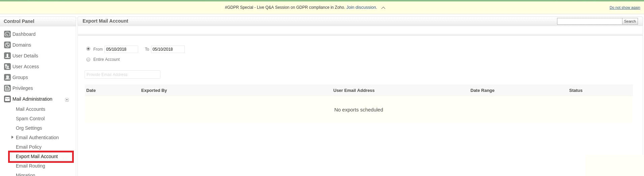Click the User Access icon

click(x=7, y=67)
